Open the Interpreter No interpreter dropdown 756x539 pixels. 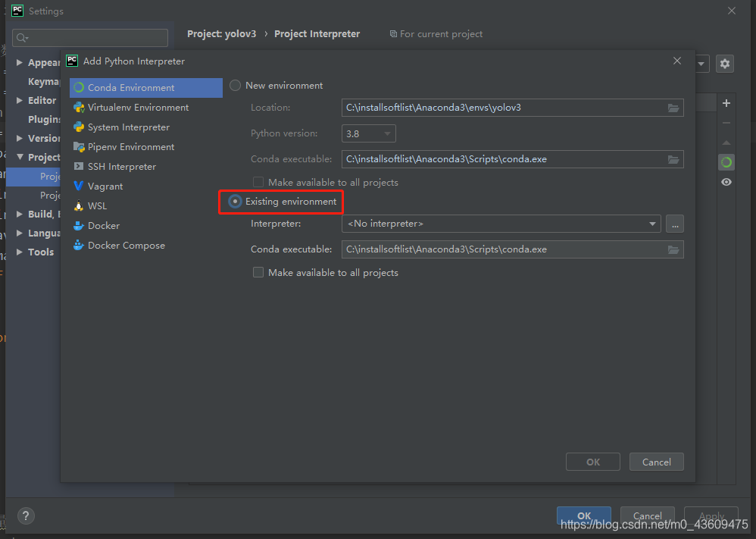(501, 224)
